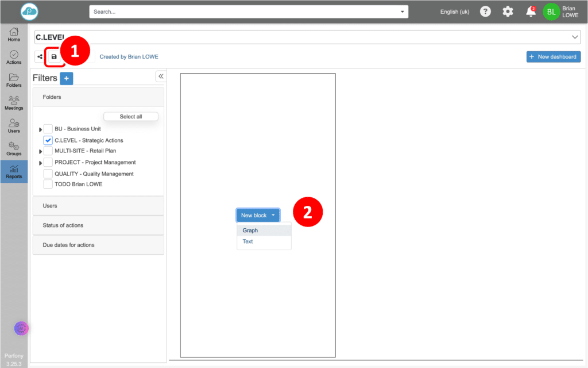Open Meetings from the left sidebar
The image size is (588, 368).
click(14, 103)
